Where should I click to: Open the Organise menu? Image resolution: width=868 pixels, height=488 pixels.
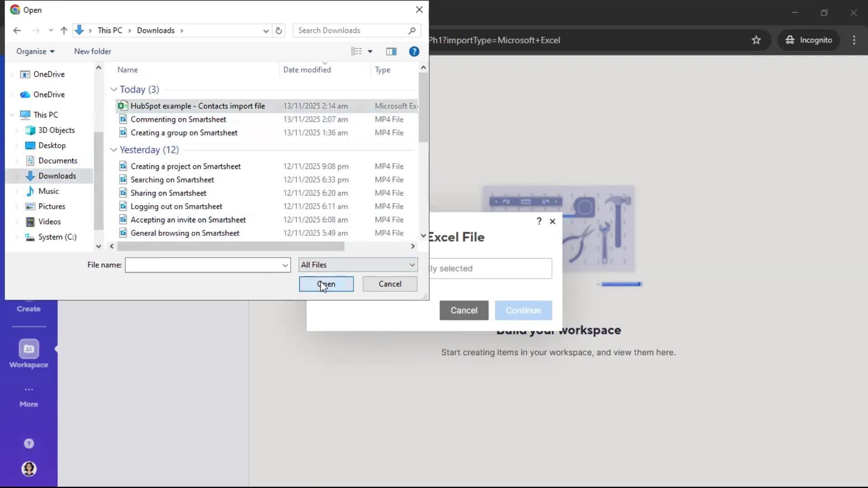click(x=35, y=51)
